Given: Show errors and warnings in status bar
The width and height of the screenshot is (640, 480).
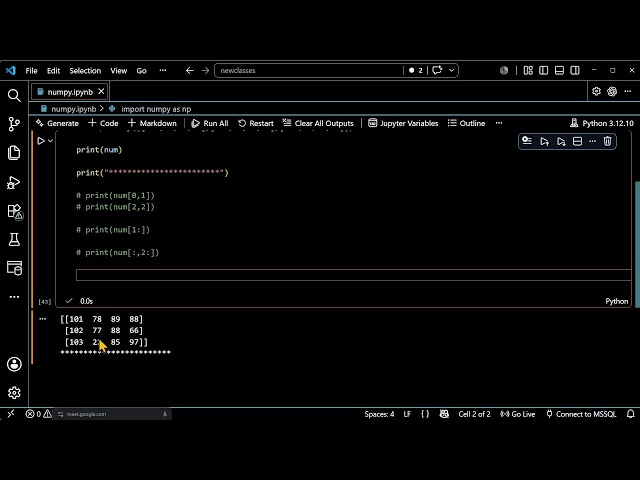Looking at the screenshot, I should point(39,414).
